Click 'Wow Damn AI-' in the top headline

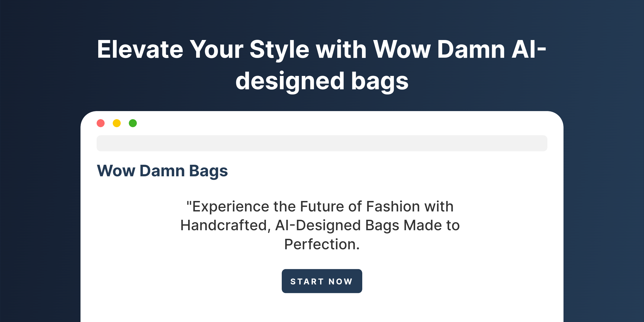pos(460,49)
